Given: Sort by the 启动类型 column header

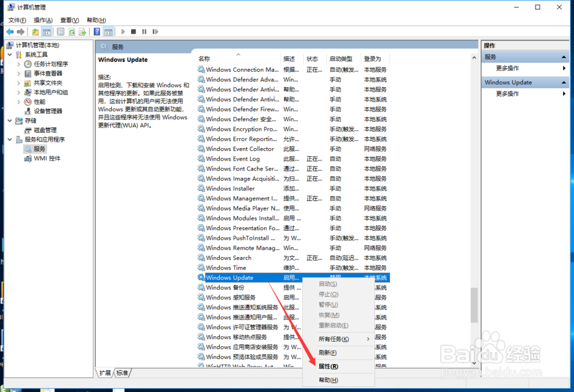Looking at the screenshot, I should (x=344, y=59).
